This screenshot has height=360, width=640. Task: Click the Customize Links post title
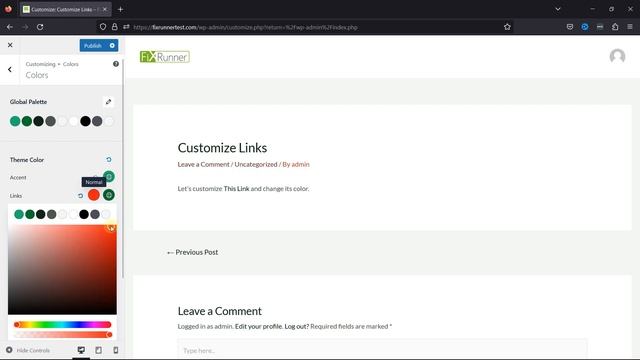tap(222, 148)
